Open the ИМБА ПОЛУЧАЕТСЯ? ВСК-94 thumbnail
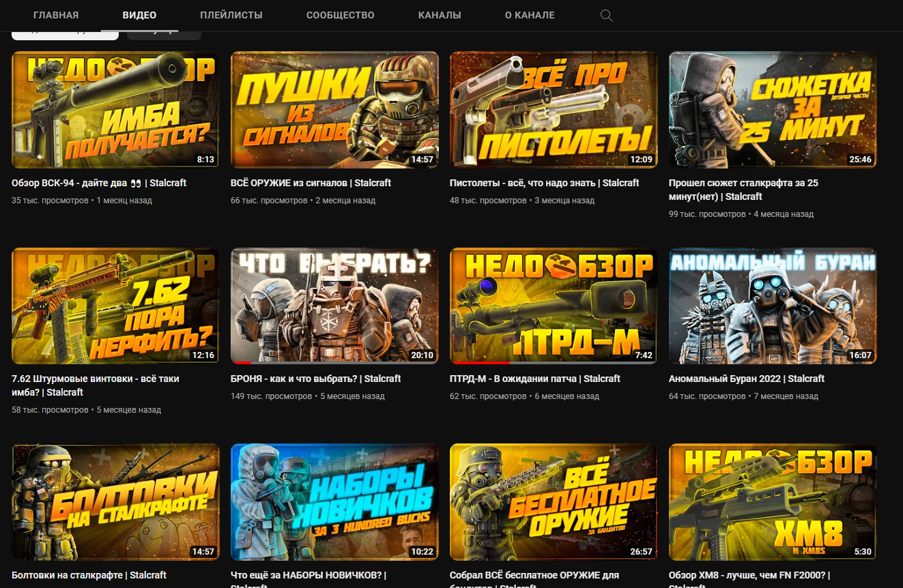Viewport: 903px width, 588px height. tap(115, 110)
